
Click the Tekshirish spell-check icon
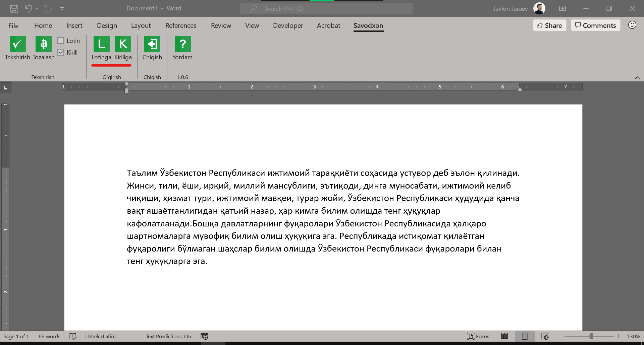[17, 44]
